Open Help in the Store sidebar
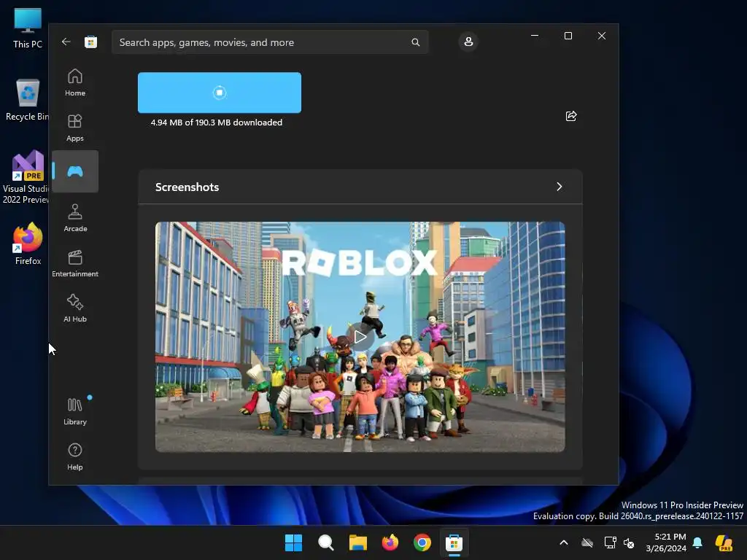Viewport: 747px width, 560px height. click(x=75, y=456)
